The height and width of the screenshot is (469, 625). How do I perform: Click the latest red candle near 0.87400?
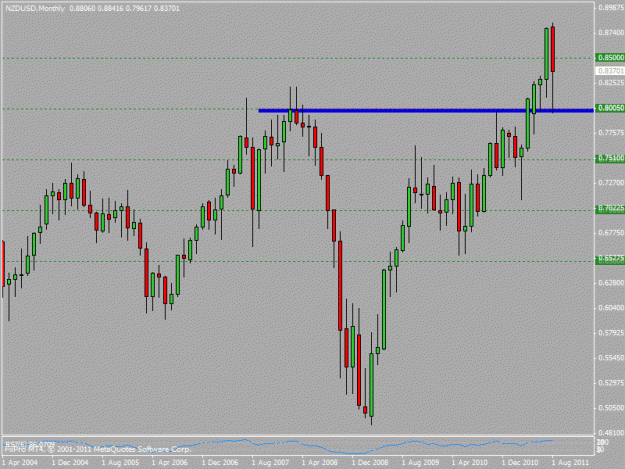[553, 49]
